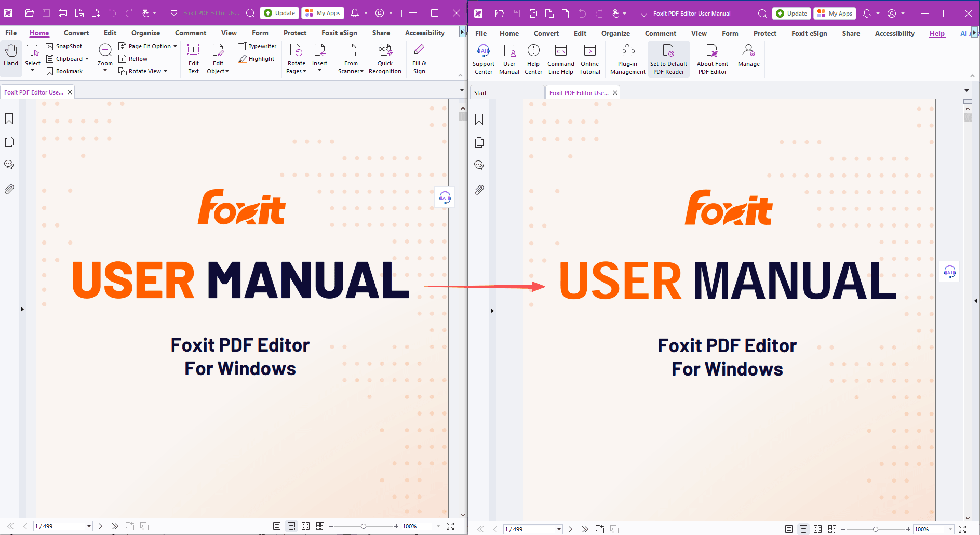
Task: Open notifications bell in right window
Action: [867, 14]
